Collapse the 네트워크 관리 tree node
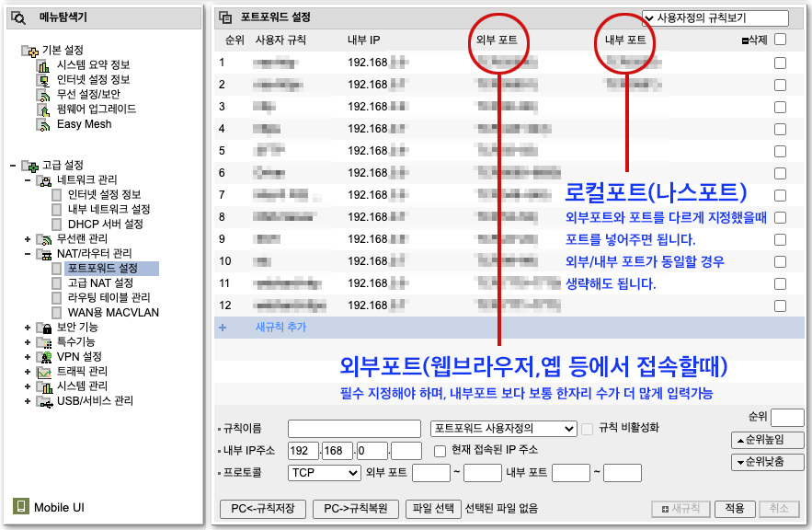This screenshot has width=812, height=530. coord(28,180)
